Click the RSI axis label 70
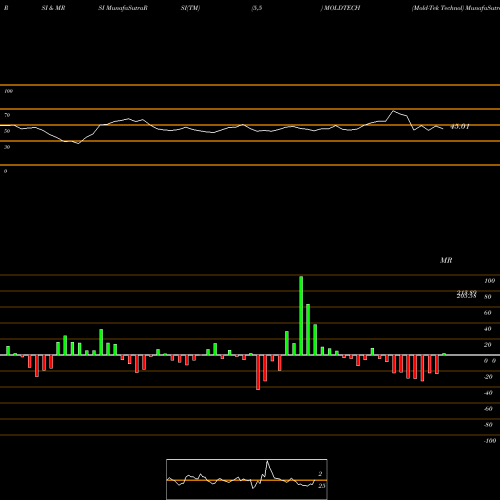 tap(7, 115)
